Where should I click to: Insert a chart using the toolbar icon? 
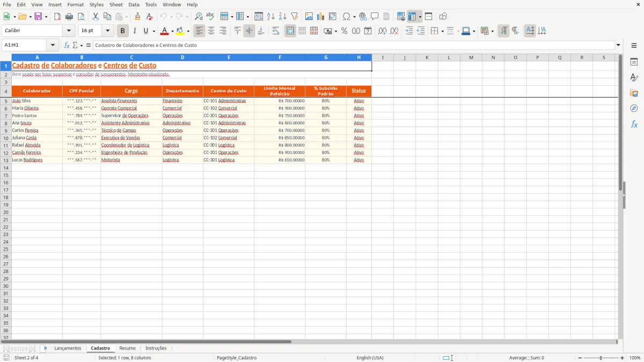320,17
